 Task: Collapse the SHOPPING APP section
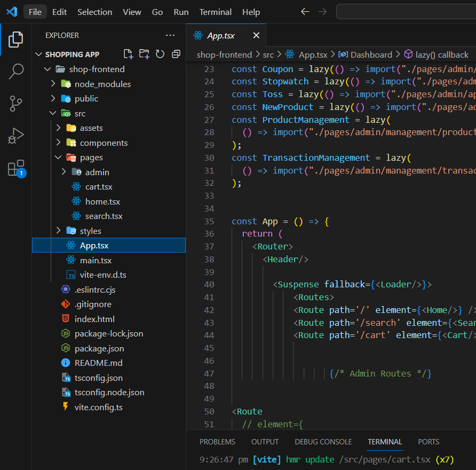[38, 54]
